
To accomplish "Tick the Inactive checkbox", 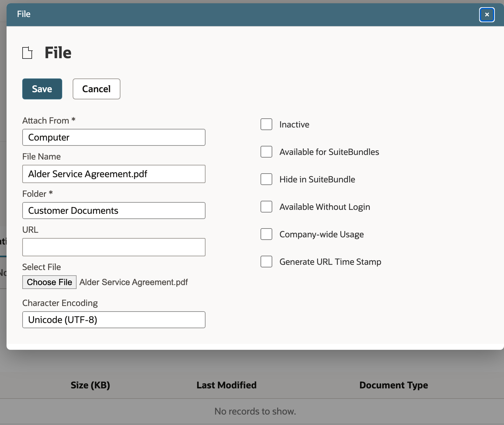I will tap(266, 124).
